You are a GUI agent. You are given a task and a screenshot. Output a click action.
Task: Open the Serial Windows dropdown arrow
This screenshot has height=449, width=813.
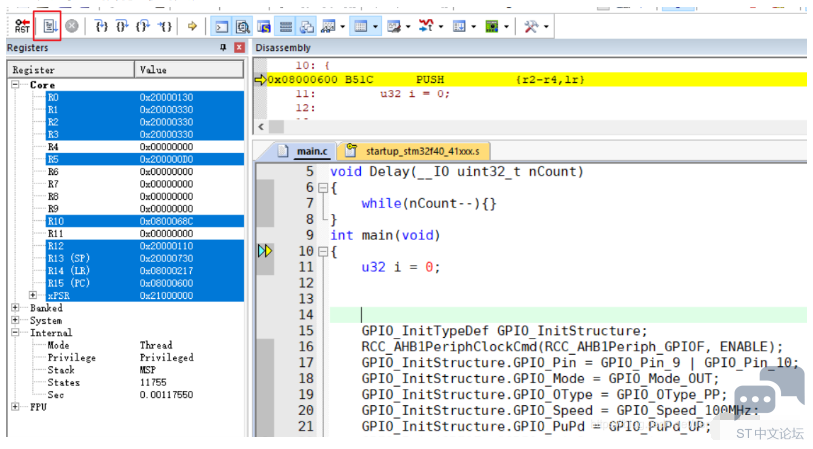(408, 26)
